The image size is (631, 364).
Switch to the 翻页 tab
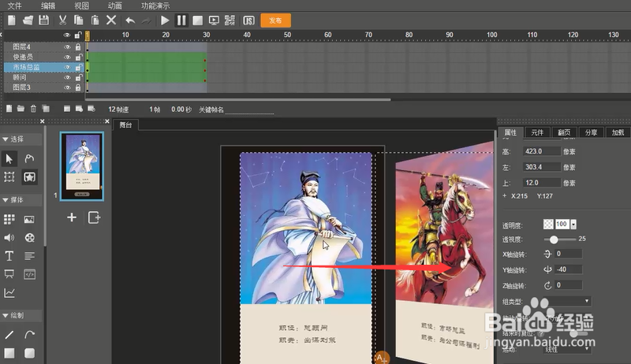click(x=564, y=132)
